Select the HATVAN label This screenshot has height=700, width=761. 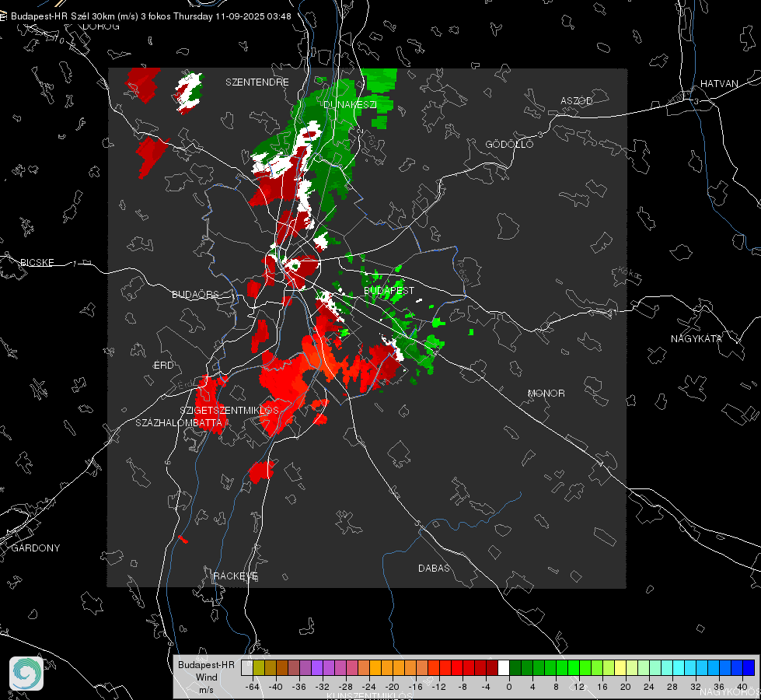point(719,83)
